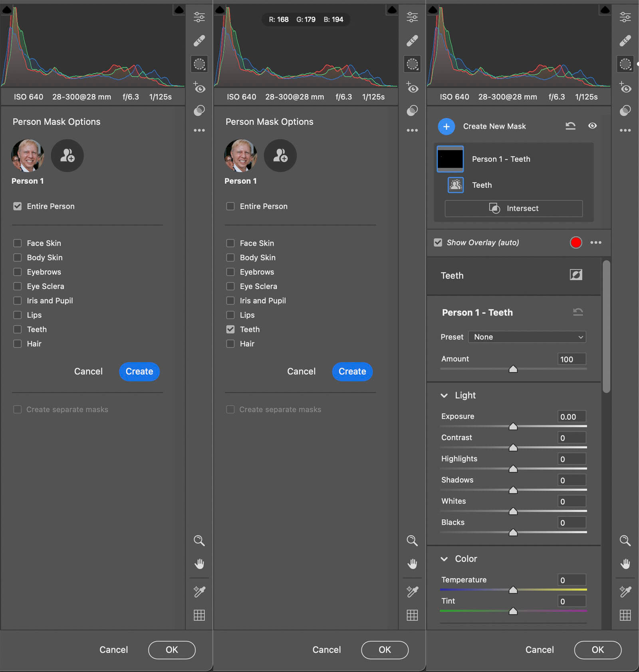The width and height of the screenshot is (639, 672).
Task: Invert the Teeth mask using invert icon
Action: click(x=575, y=275)
